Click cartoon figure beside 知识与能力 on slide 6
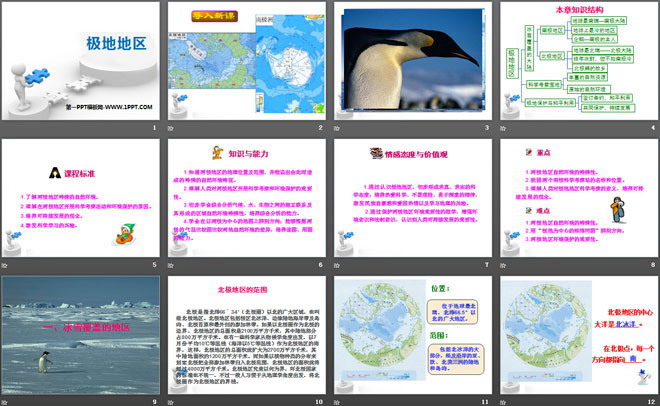The width and height of the screenshot is (660, 406). [217, 152]
